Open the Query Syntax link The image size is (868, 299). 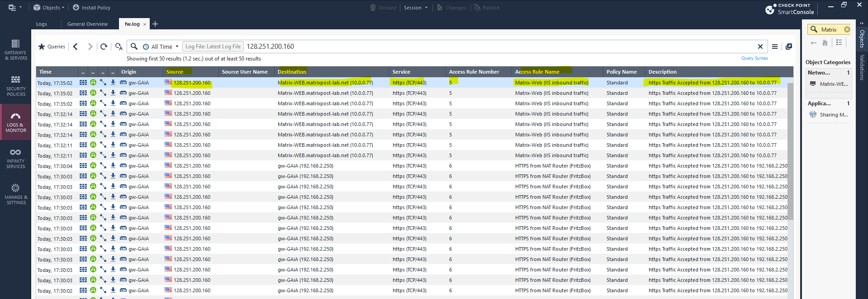[754, 58]
